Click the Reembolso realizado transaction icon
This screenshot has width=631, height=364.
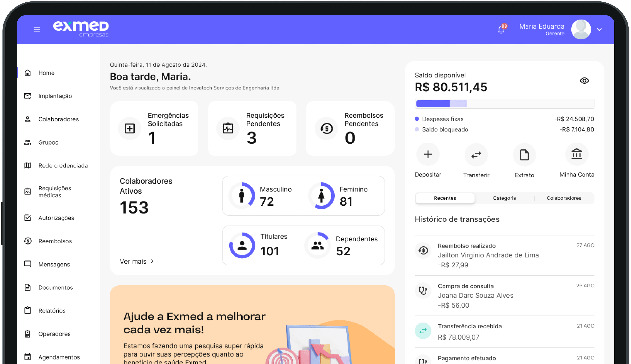click(423, 250)
